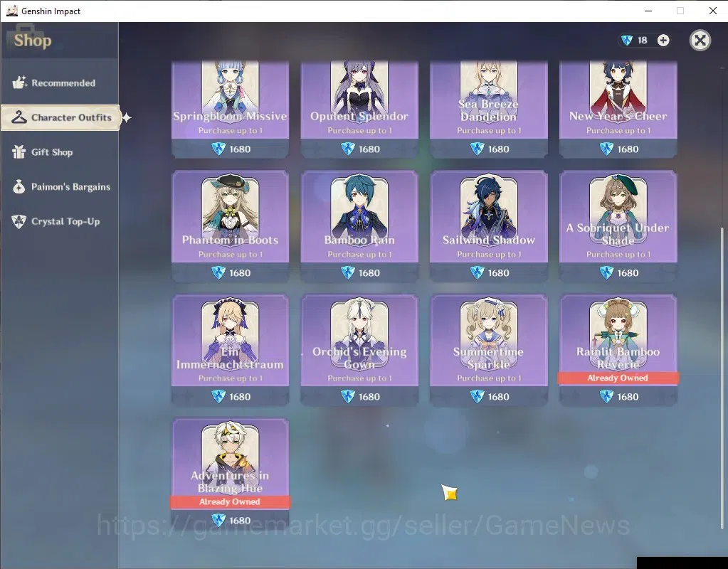Select the Phantom in Boots outfit card

pyautogui.click(x=231, y=226)
